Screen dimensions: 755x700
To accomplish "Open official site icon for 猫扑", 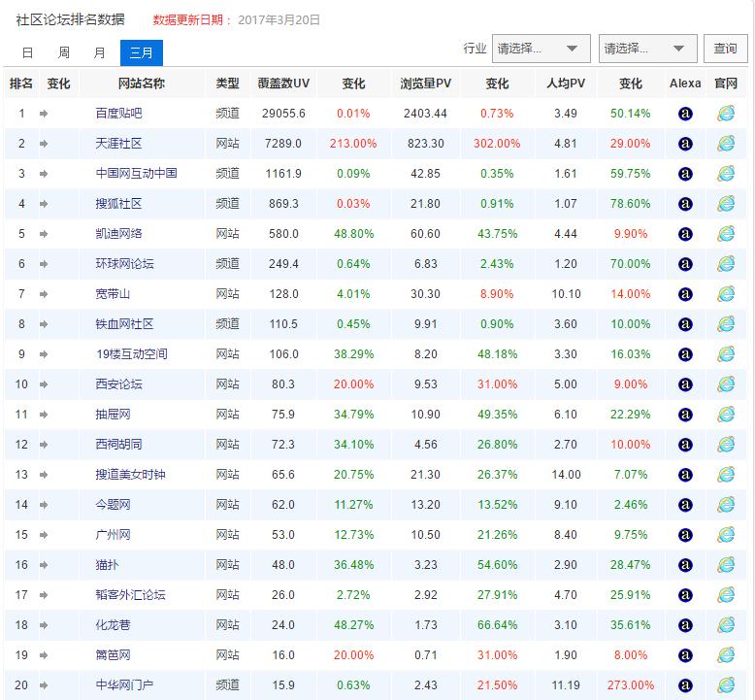I will click(726, 565).
